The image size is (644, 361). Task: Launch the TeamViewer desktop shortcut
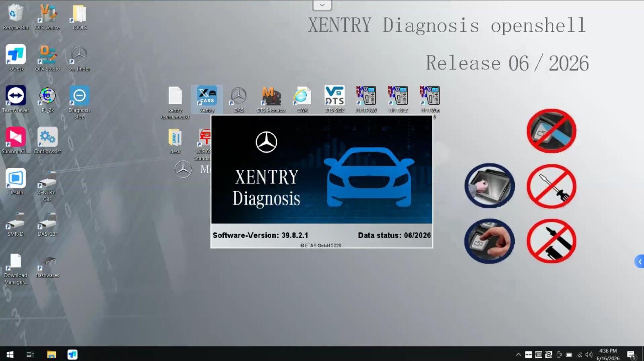point(16,99)
